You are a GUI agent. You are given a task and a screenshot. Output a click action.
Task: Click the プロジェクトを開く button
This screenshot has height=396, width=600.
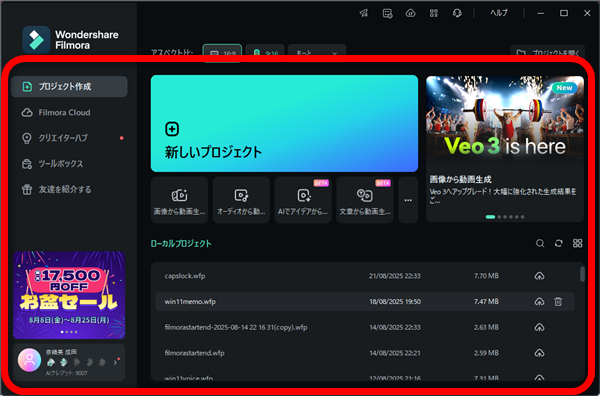548,53
